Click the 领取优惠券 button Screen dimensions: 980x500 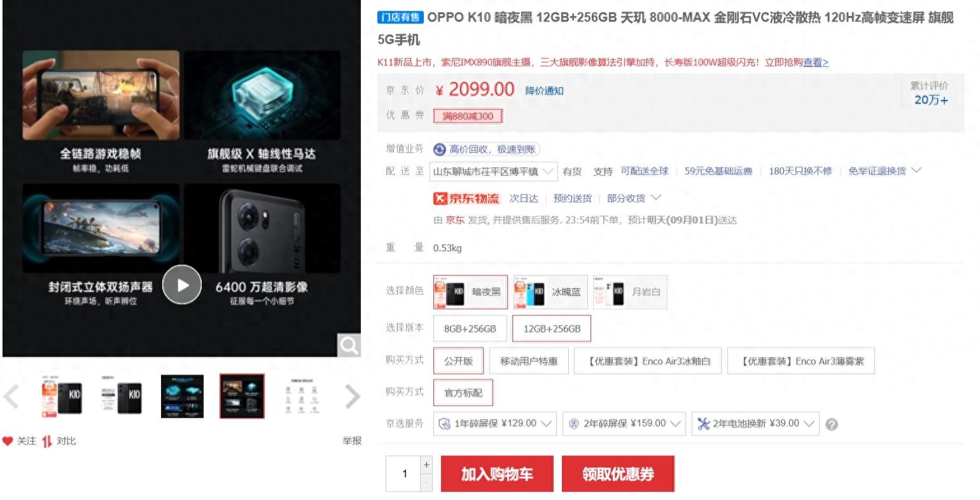618,474
